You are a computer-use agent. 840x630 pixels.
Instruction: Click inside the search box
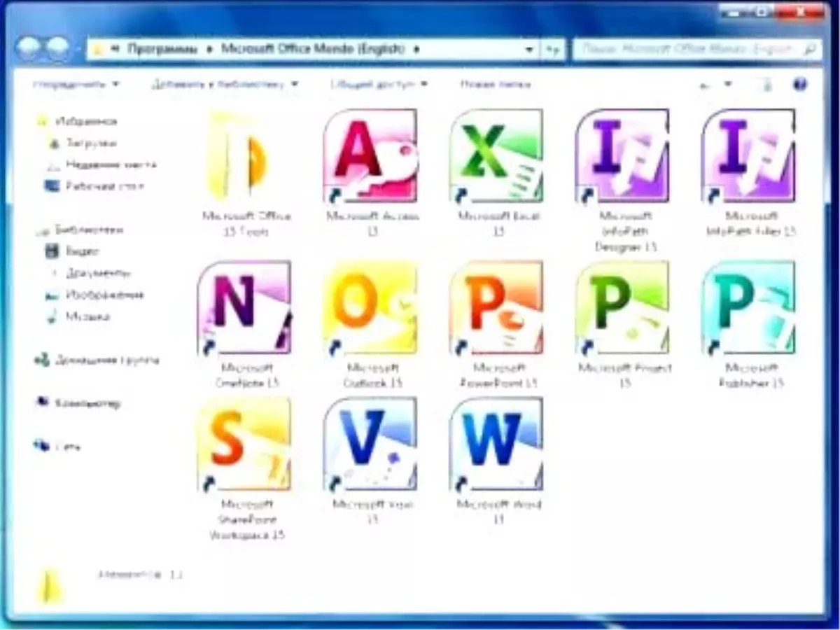pos(686,49)
